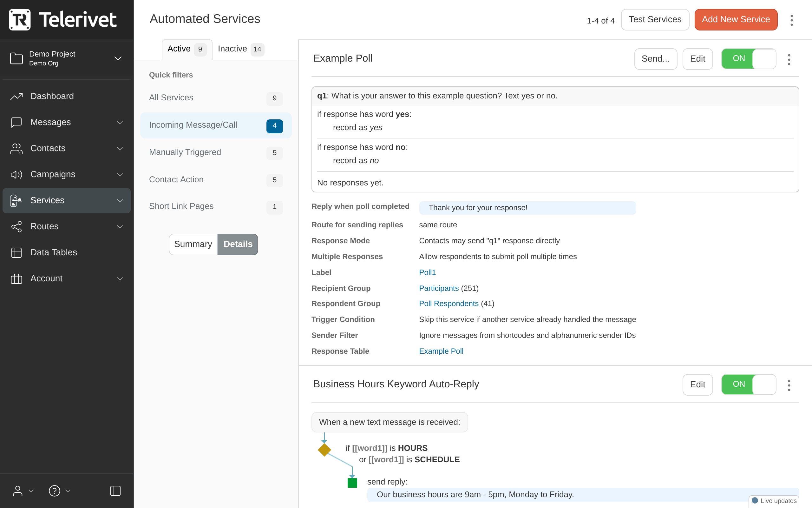Click the Campaigns megaphone icon
The image size is (812, 508).
[16, 174]
